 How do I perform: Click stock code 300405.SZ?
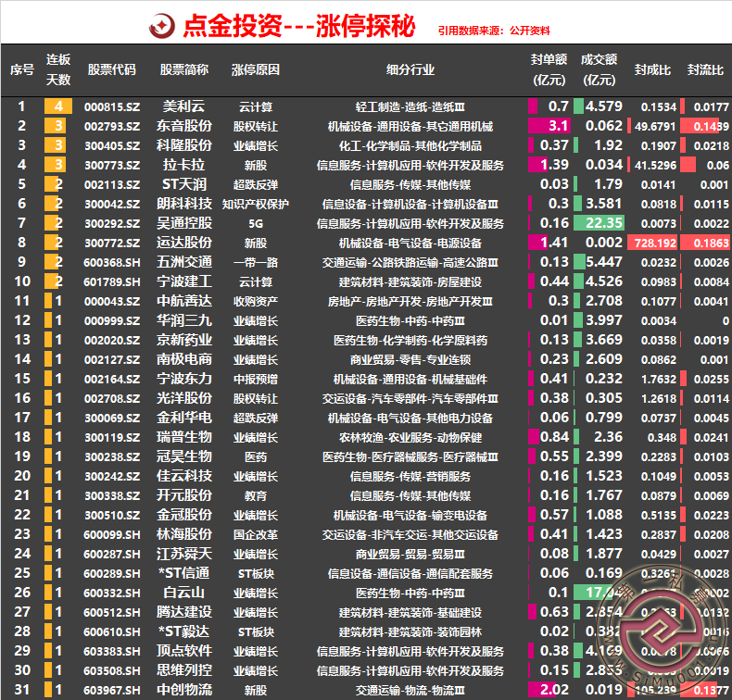(x=112, y=146)
